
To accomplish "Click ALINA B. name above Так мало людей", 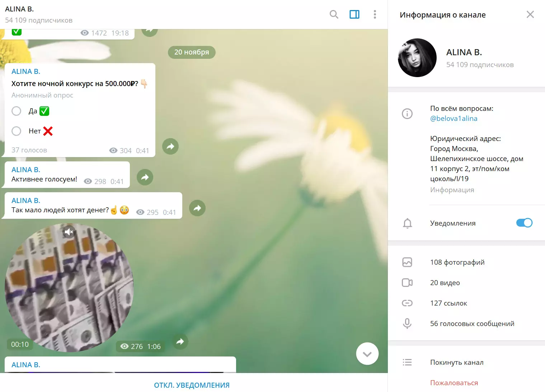I will [x=26, y=200].
